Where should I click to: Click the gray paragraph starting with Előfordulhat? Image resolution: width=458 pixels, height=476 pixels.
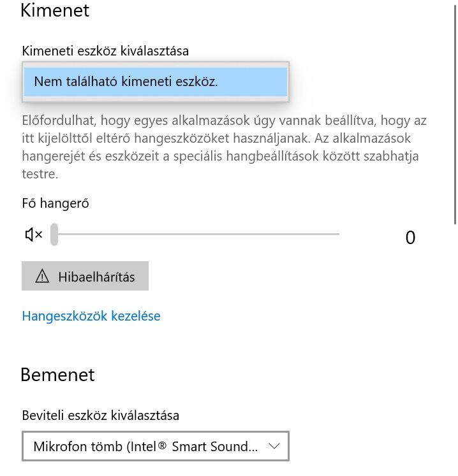(225, 147)
